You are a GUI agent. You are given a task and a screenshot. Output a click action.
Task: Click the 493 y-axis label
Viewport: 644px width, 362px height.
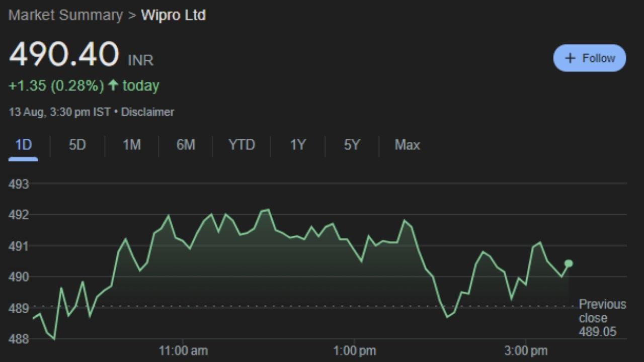coord(19,184)
